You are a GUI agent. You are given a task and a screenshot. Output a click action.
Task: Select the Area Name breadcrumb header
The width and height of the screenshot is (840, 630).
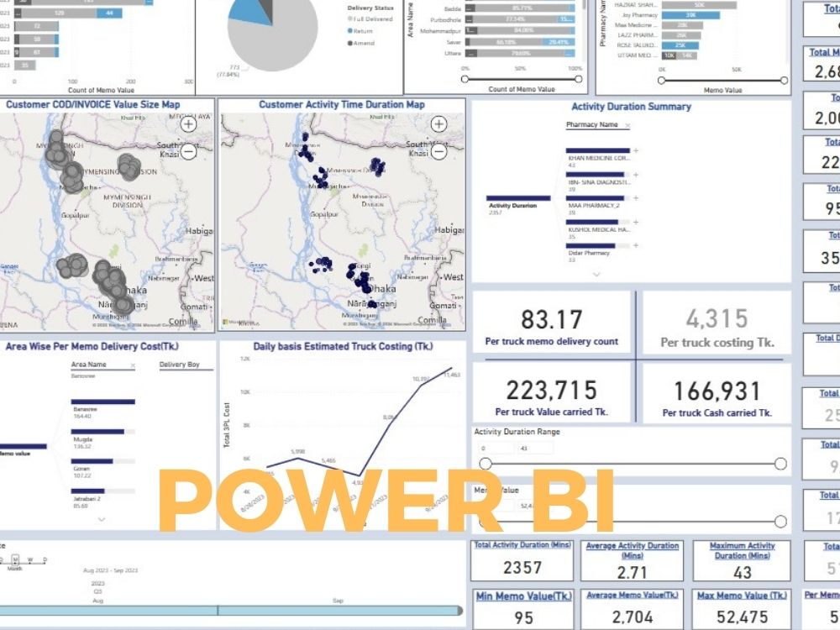click(x=88, y=364)
